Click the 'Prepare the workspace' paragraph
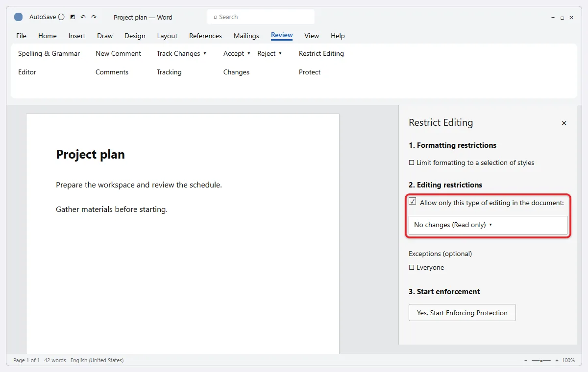This screenshot has width=588, height=372. (x=139, y=185)
